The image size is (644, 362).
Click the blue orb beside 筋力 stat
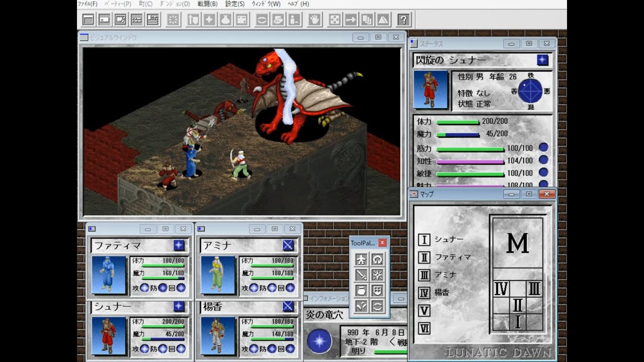[x=543, y=148]
